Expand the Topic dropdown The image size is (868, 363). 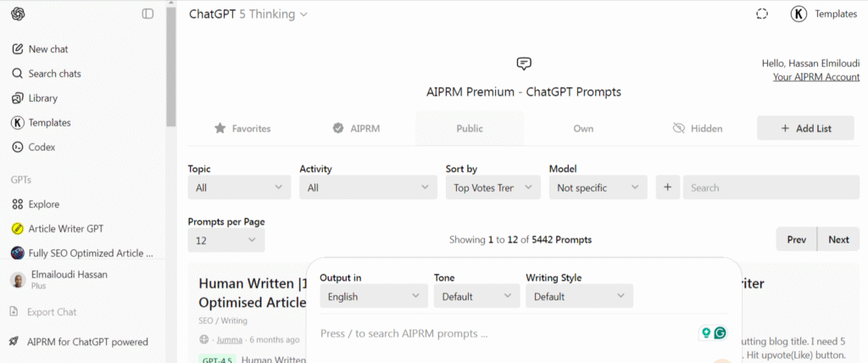click(239, 187)
